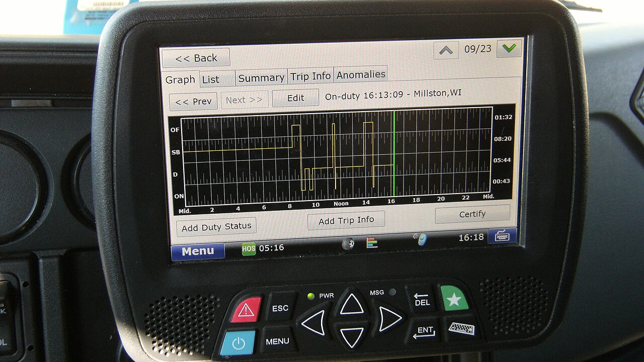Viewport: 644px width, 362px height.
Task: Tap the green checkmark beside 09/23
Action: tap(509, 49)
